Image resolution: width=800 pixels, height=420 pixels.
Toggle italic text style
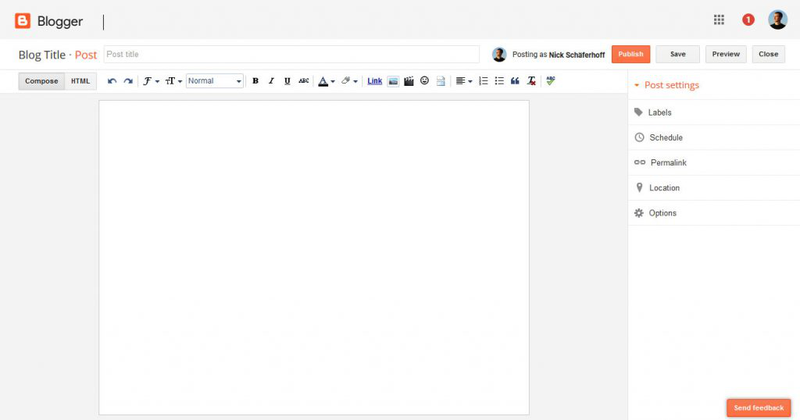271,81
